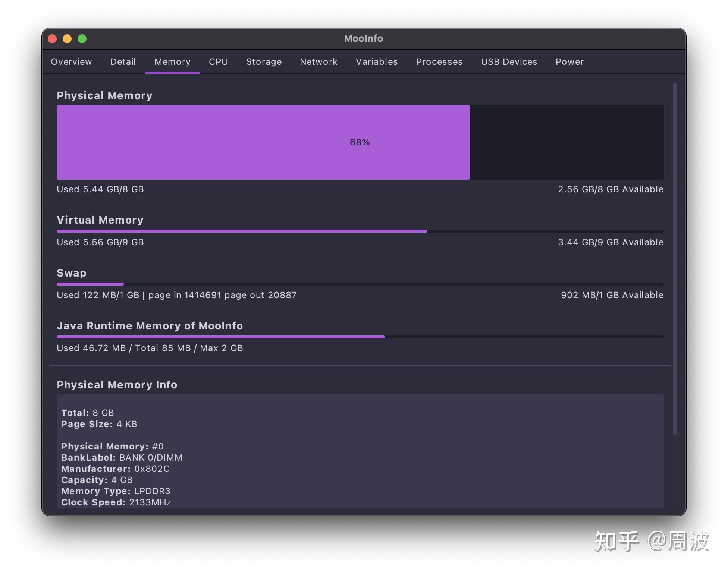Click the red close window button

[x=52, y=39]
